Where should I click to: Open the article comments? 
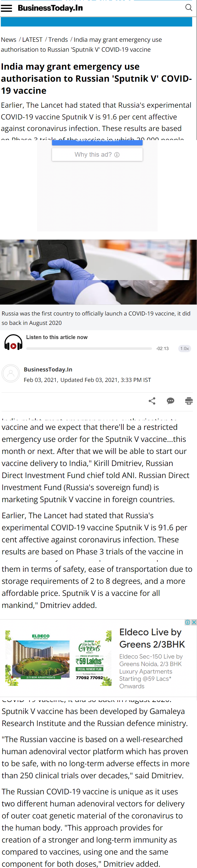(x=170, y=401)
